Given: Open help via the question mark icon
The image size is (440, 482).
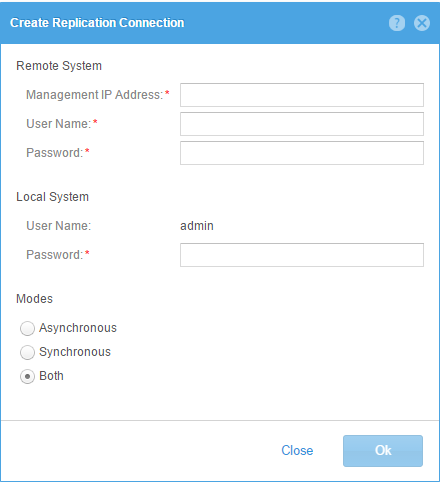Looking at the screenshot, I should coord(397,23).
